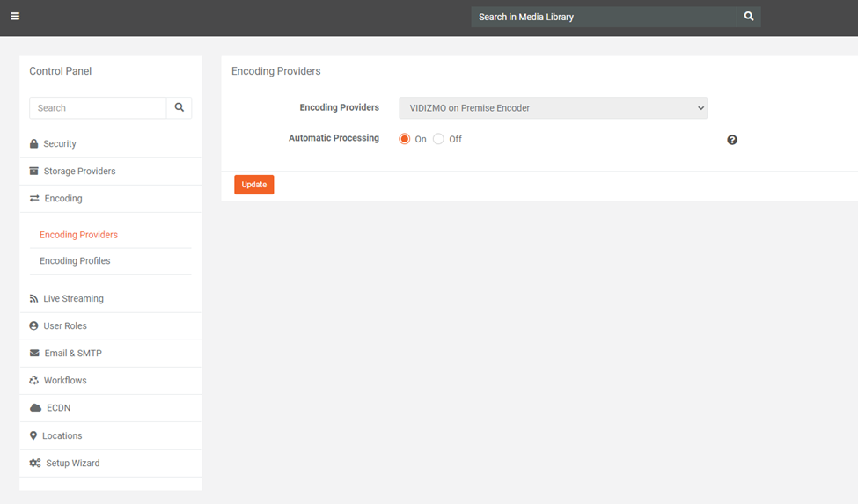Click the Security lock icon

[x=33, y=144]
